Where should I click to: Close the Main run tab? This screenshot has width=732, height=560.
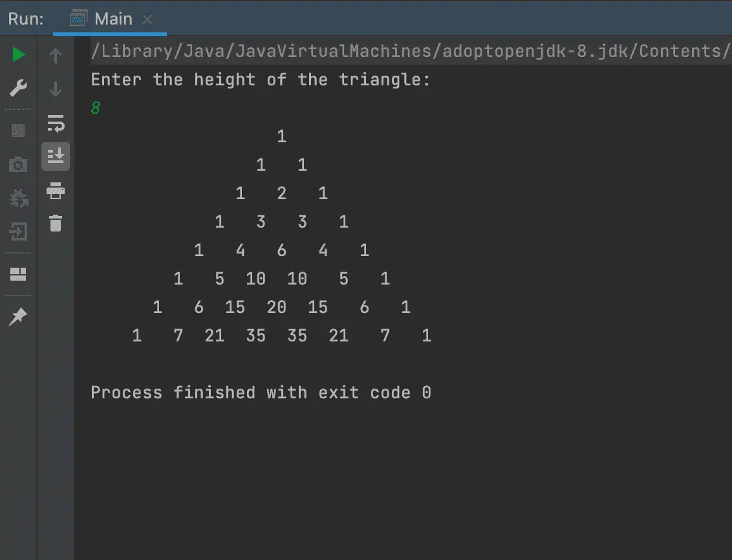(x=147, y=19)
